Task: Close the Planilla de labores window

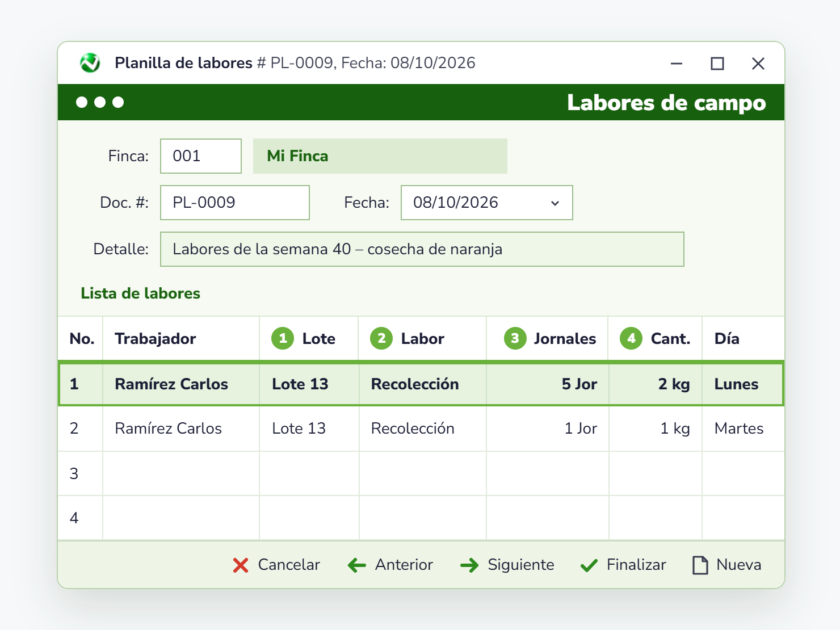Action: (758, 64)
